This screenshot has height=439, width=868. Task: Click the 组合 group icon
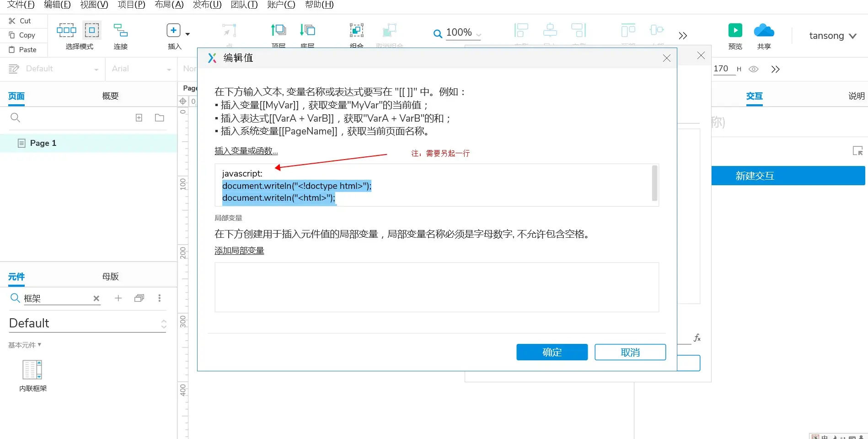tap(357, 30)
